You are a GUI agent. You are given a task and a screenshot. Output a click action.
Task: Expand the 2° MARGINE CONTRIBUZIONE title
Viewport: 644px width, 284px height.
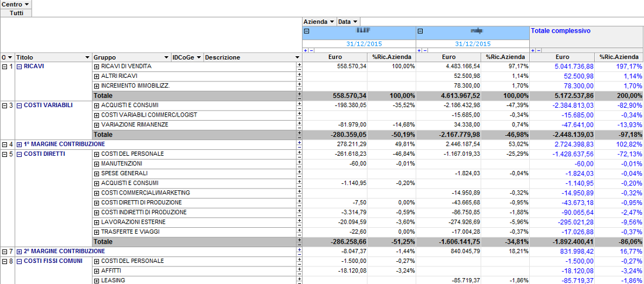click(x=19, y=251)
